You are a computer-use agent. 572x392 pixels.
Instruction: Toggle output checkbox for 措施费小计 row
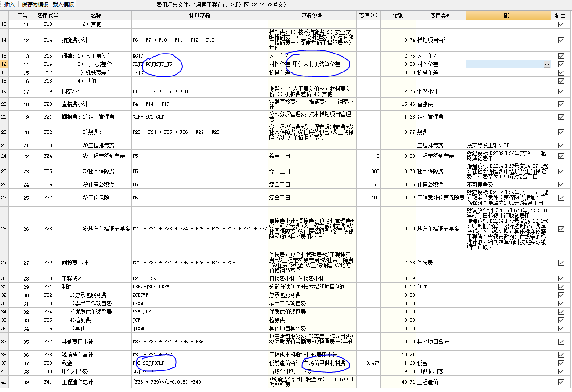pos(561,40)
